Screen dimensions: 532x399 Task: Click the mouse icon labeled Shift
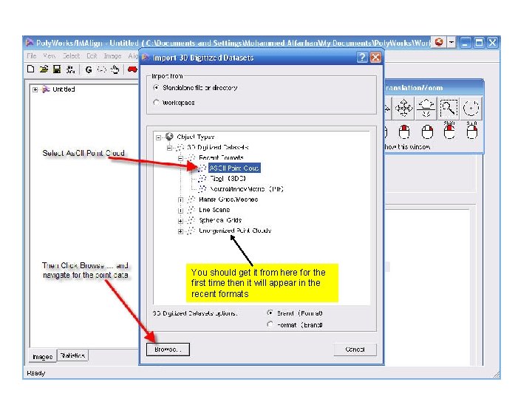[449, 131]
